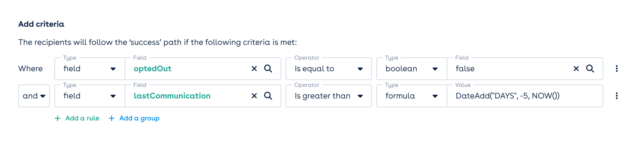Open the 'Is equal to' operator dropdown
This screenshot has width=644, height=143.
click(x=328, y=69)
